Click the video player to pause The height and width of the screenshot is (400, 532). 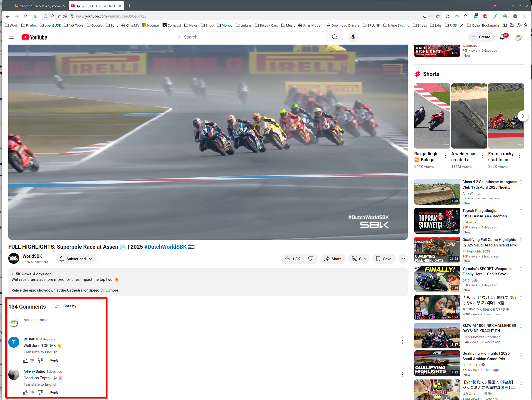coord(208,142)
